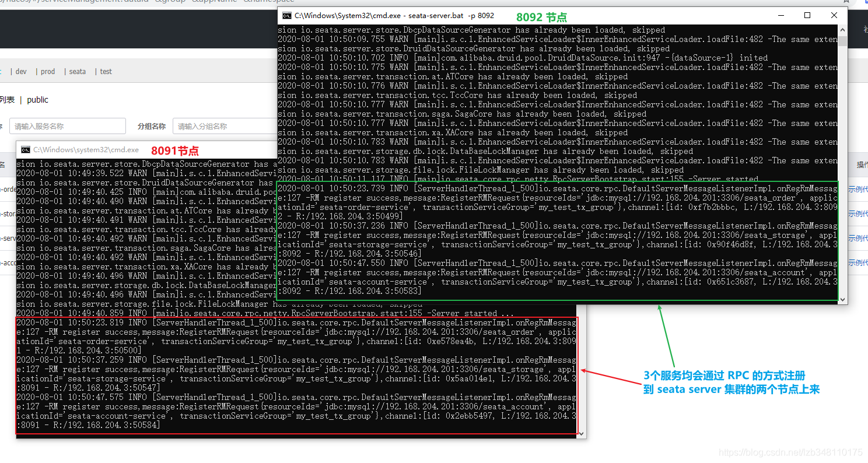868x463 pixels.
Task: Close the seata-server.bat -p 8092 window
Action: click(x=834, y=16)
